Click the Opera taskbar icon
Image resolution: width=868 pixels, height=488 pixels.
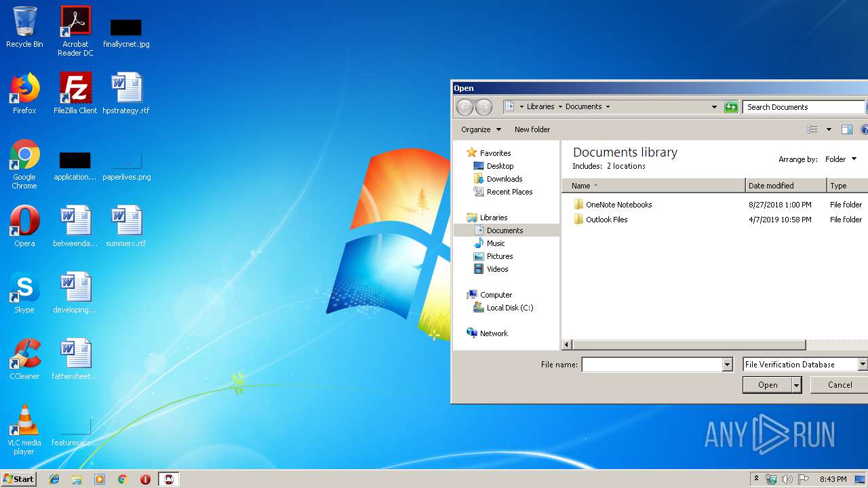pos(145,479)
